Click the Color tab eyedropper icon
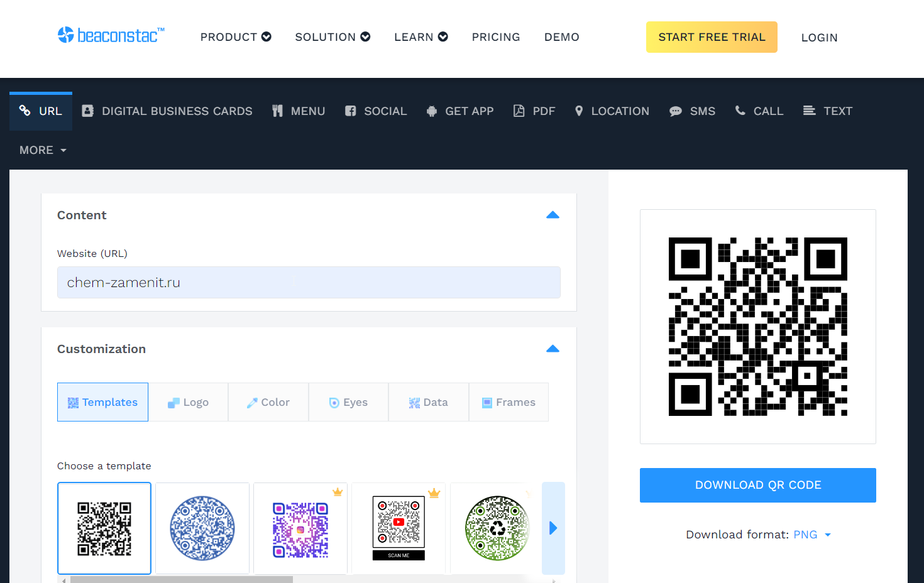Viewport: 924px width, 583px height. point(252,403)
